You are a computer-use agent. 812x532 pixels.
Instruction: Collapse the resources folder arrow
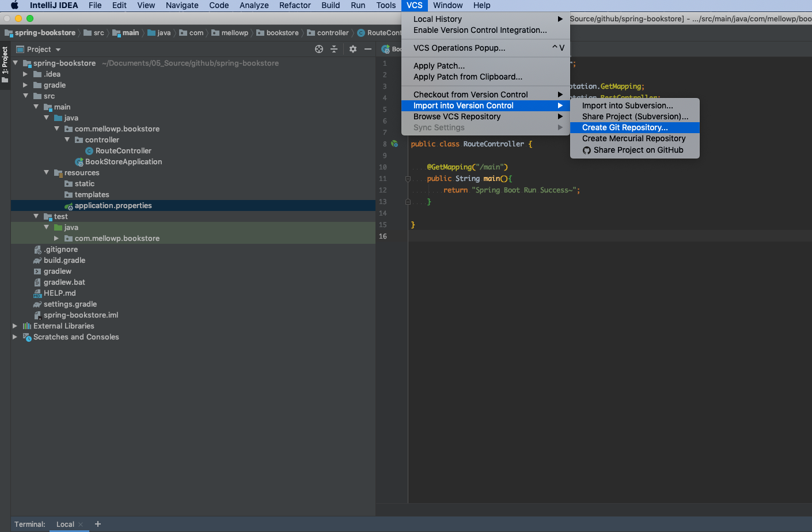[47, 173]
